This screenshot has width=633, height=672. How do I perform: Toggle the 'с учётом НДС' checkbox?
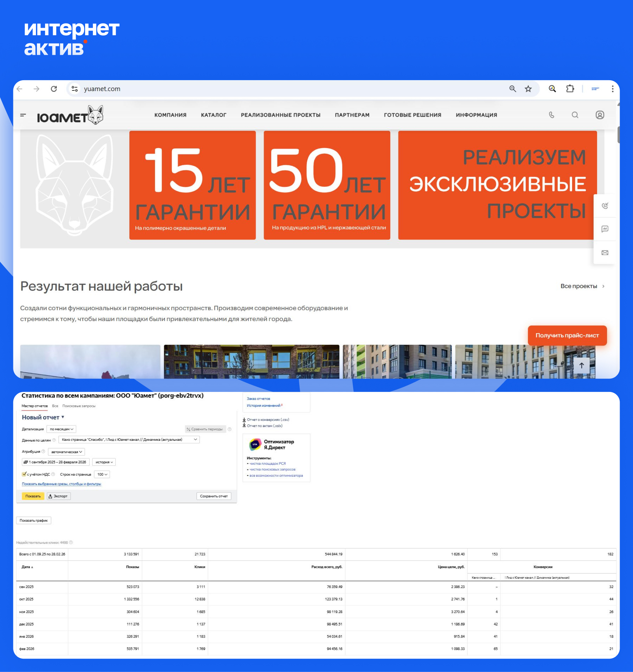point(24,474)
